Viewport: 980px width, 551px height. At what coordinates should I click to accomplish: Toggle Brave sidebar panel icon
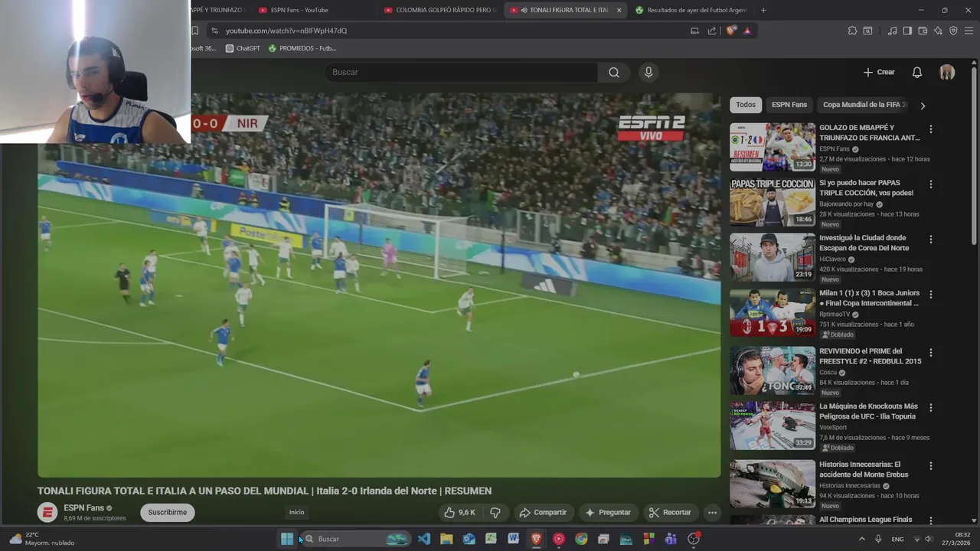pos(907,31)
